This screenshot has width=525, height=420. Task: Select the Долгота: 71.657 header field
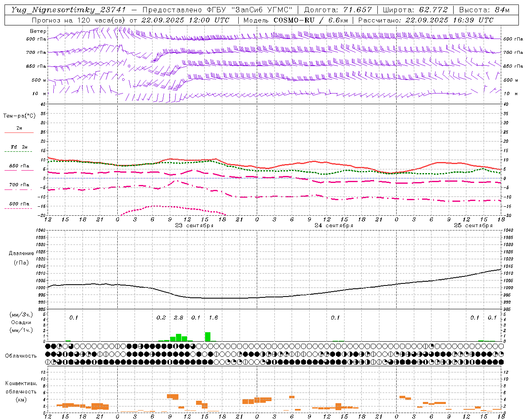[338, 10]
